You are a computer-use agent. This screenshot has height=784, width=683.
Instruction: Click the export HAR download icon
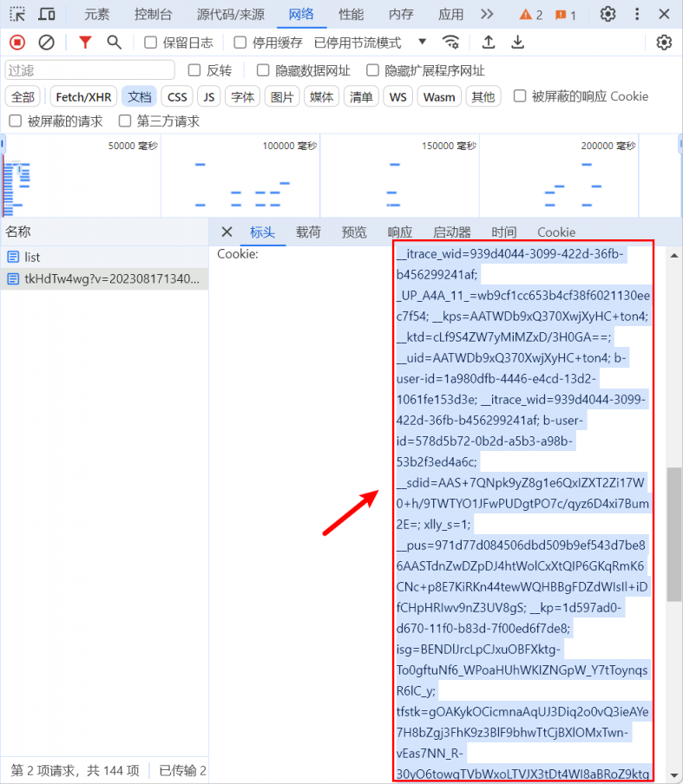517,42
